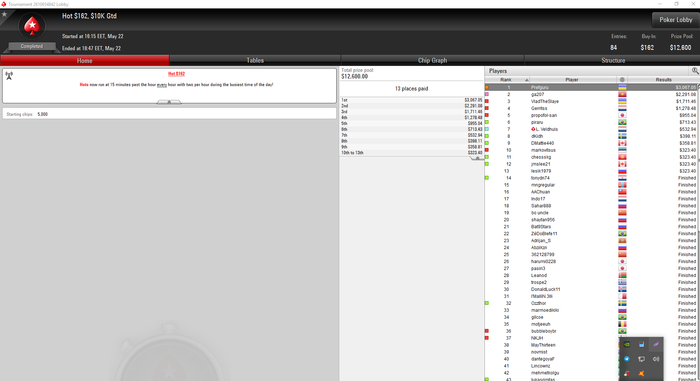Image resolution: width=700 pixels, height=381 pixels.
Task: Click the Greece flag in the rank 29 row
Action: pyautogui.click(x=622, y=282)
